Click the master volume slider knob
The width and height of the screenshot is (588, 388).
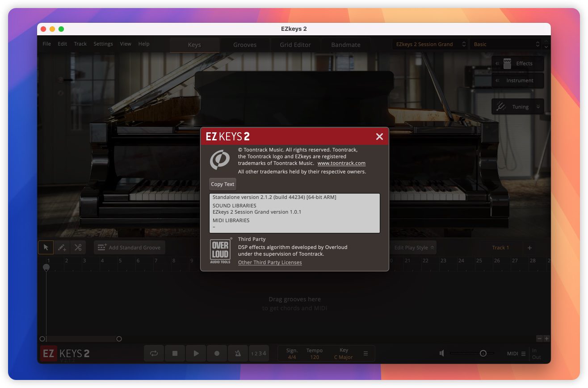click(483, 353)
